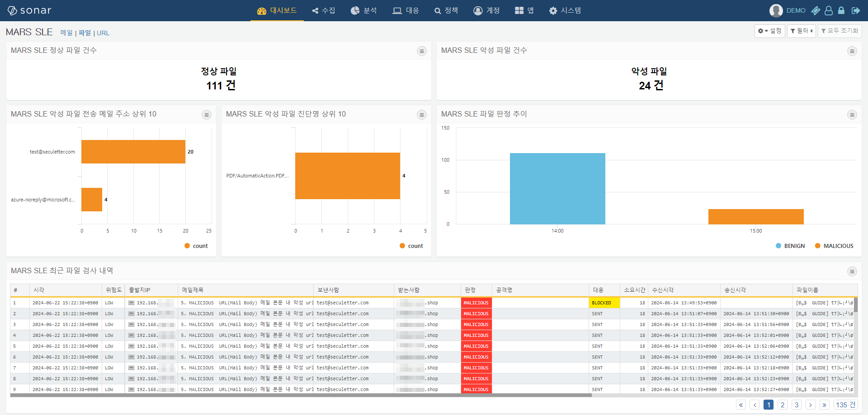Open the 설정 settings dropdown
868x415 pixels.
coord(769,31)
